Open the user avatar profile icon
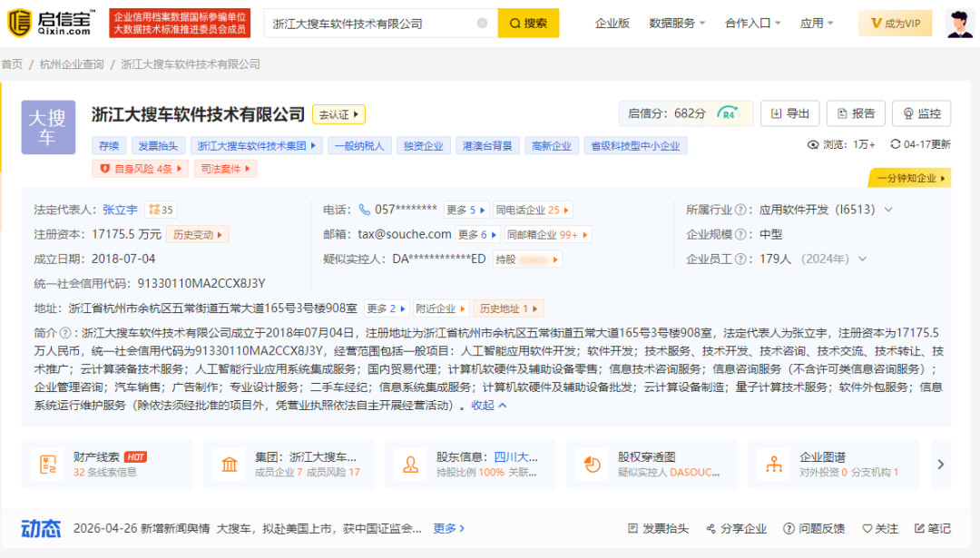Image resolution: width=980 pixels, height=558 pixels. point(959,23)
